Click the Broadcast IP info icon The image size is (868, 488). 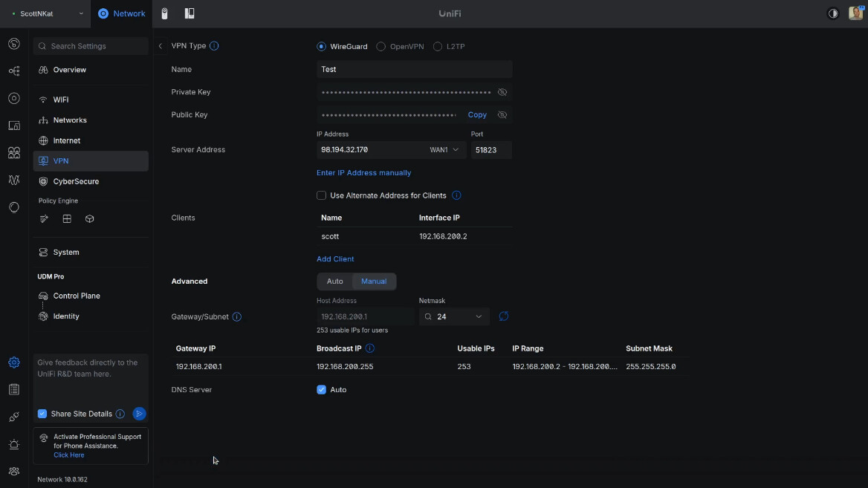click(x=370, y=348)
